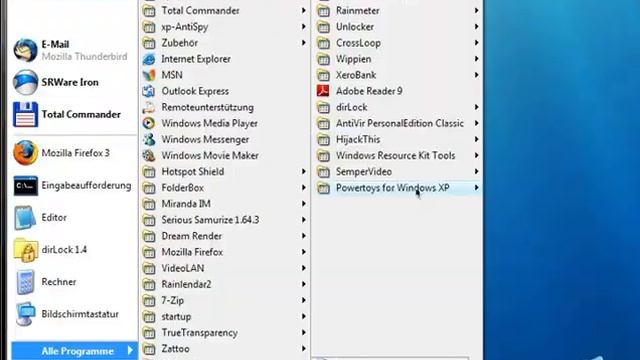Expand the xp-AntiSpy submenu arrow
This screenshot has height=360, width=640.
point(304,27)
